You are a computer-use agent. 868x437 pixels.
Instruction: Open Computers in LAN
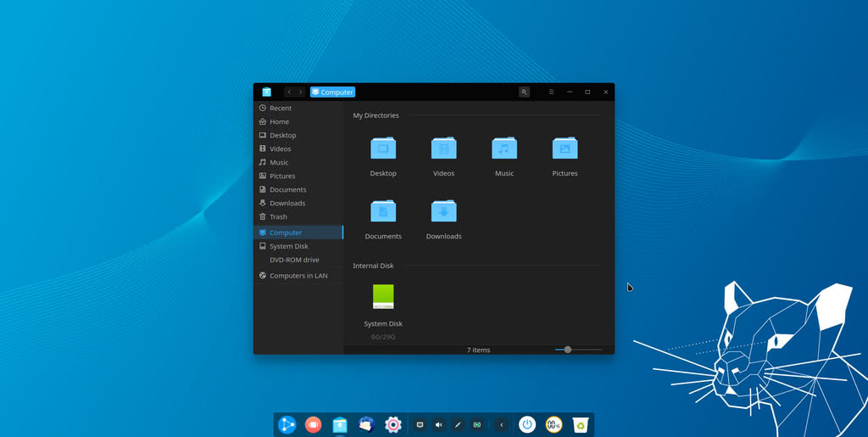[x=298, y=275]
